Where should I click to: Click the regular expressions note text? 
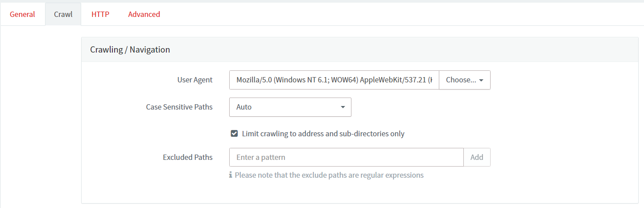tap(329, 175)
